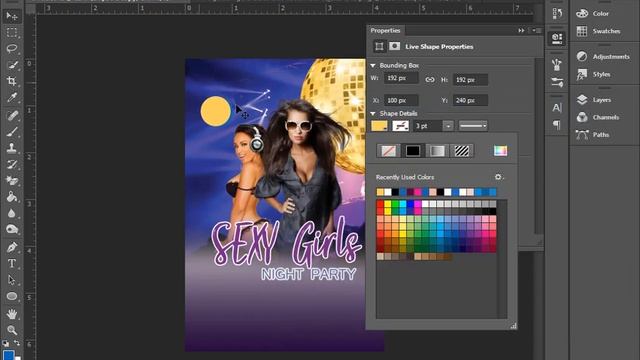The width and height of the screenshot is (640, 360).
Task: Collapse the Shape Details section
Action: click(373, 113)
